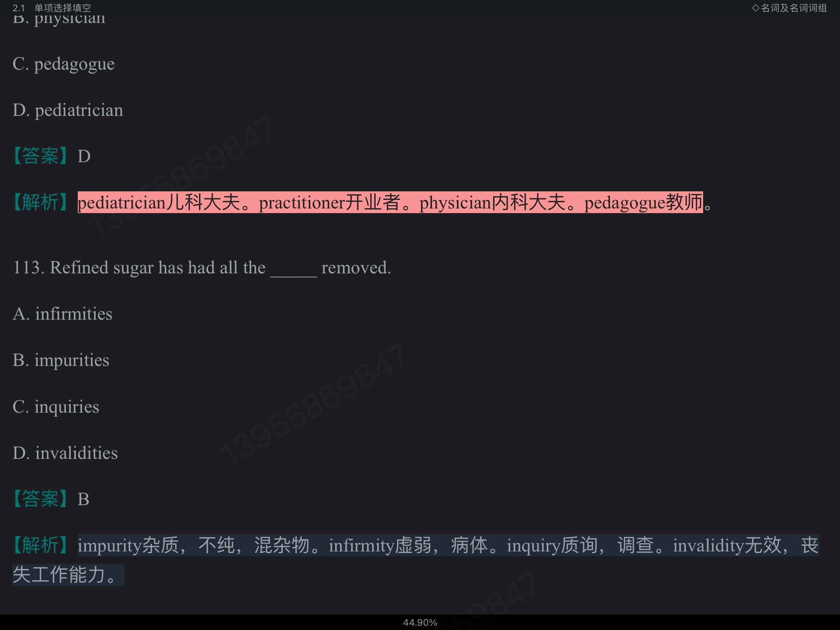Select answer option D. pediatrician

(x=68, y=110)
